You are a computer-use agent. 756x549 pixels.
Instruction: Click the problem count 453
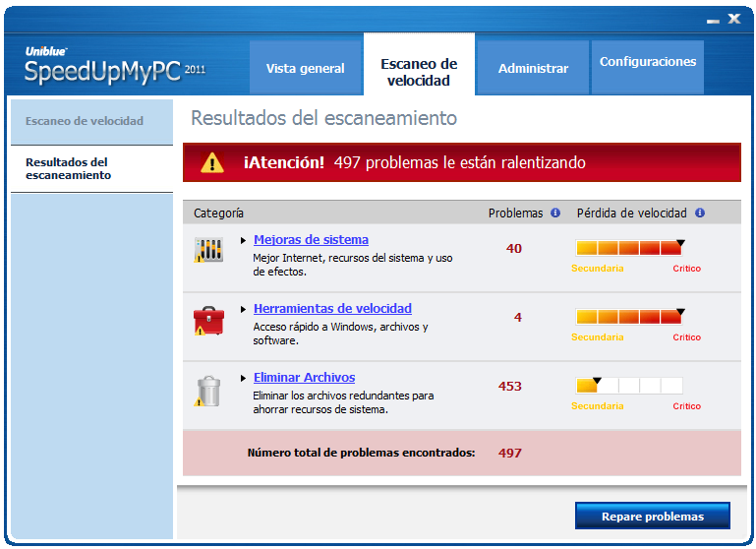coord(510,386)
